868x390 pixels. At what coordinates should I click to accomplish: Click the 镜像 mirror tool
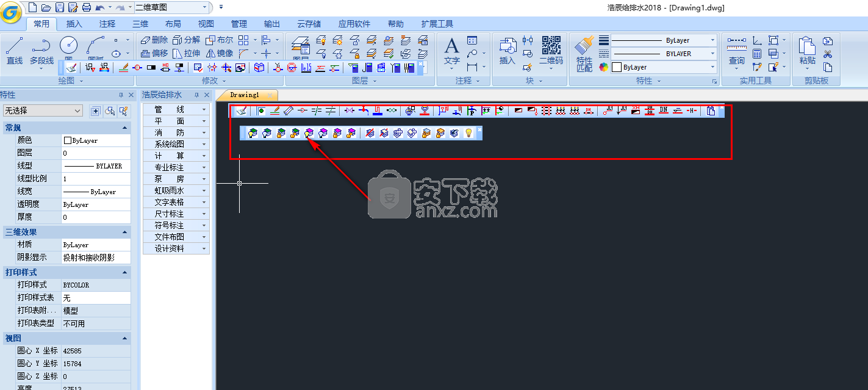click(x=220, y=53)
